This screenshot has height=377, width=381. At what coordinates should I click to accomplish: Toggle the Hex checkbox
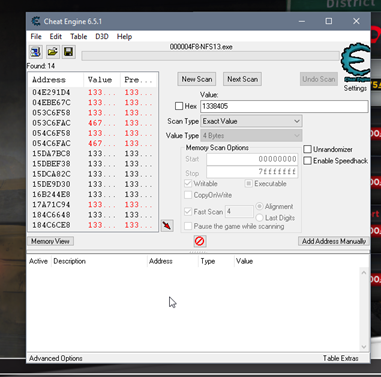[x=179, y=106]
